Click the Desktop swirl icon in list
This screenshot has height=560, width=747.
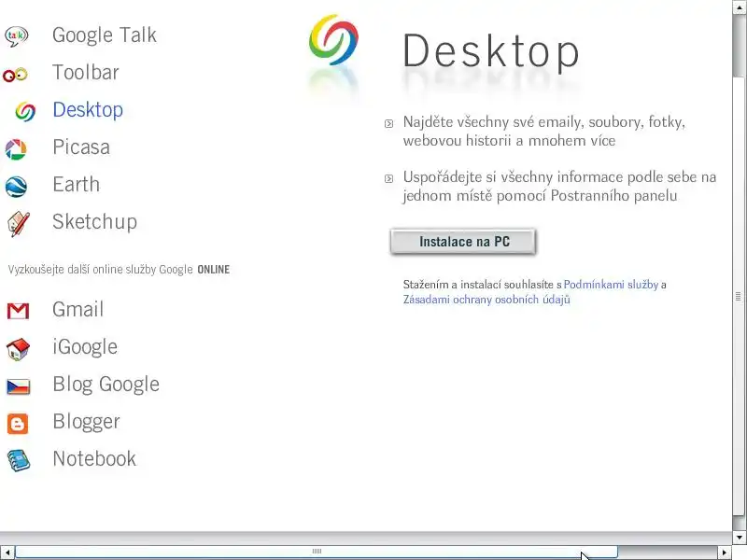click(x=25, y=111)
